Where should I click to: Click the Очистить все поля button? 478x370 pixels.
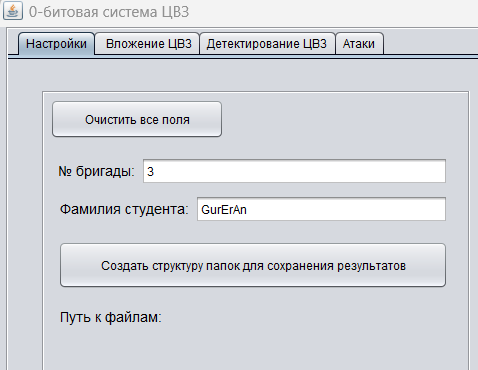tap(137, 119)
